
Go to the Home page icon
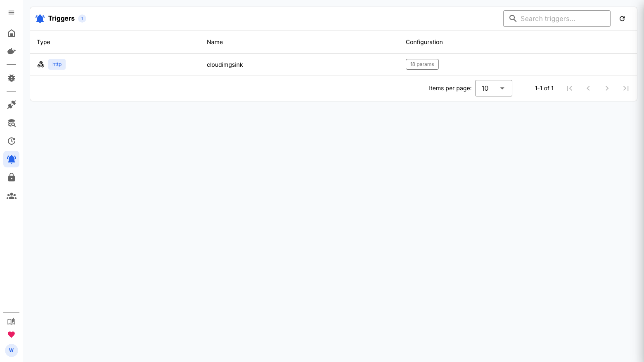pyautogui.click(x=12, y=33)
